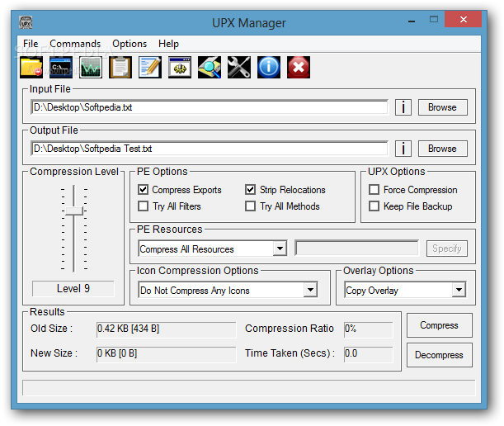Image resolution: width=504 pixels, height=426 pixels.
Task: Expand the Compress All Resources dropdown
Action: 280,248
